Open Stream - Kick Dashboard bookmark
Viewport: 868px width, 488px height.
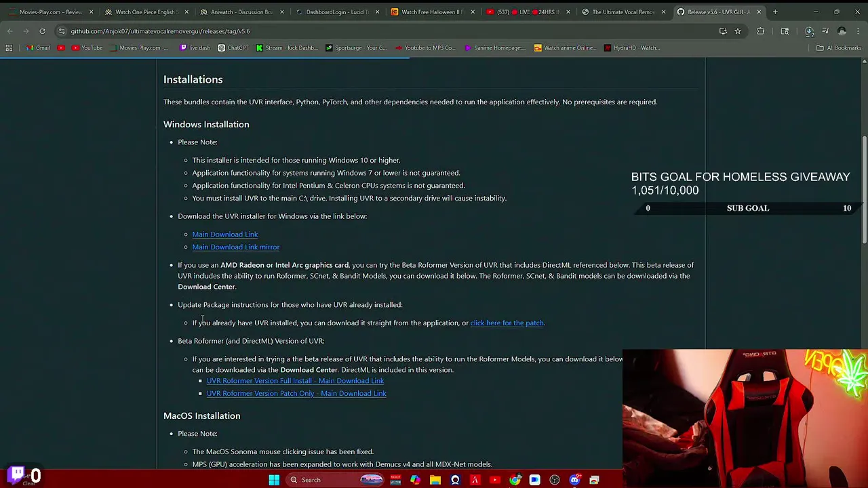point(287,48)
